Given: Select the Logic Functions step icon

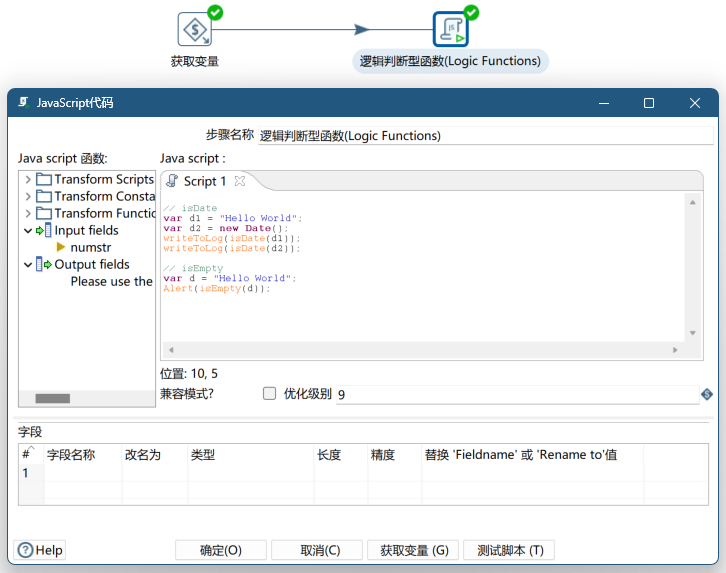Looking at the screenshot, I should [450, 30].
